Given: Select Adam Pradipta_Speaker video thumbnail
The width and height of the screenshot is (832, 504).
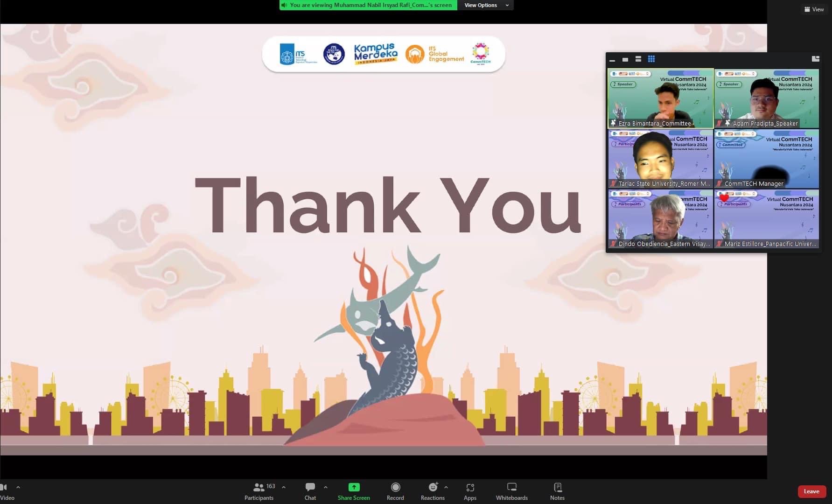Looking at the screenshot, I should coord(766,98).
